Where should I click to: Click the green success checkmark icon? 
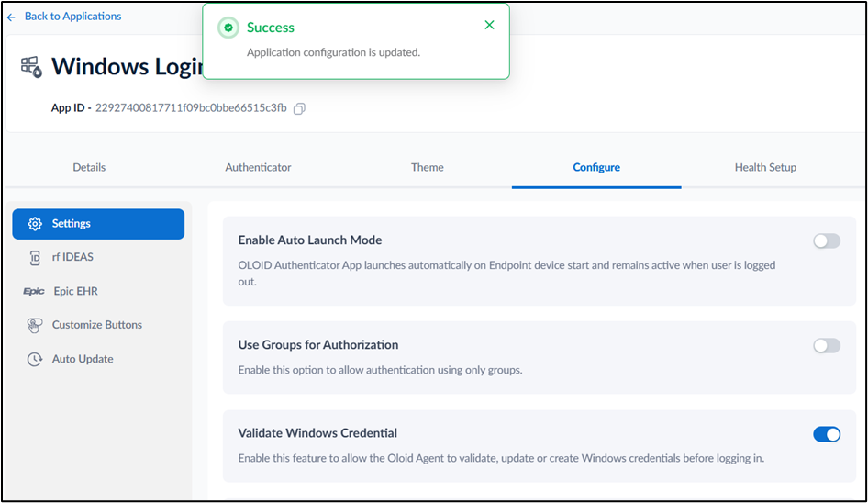(x=228, y=28)
